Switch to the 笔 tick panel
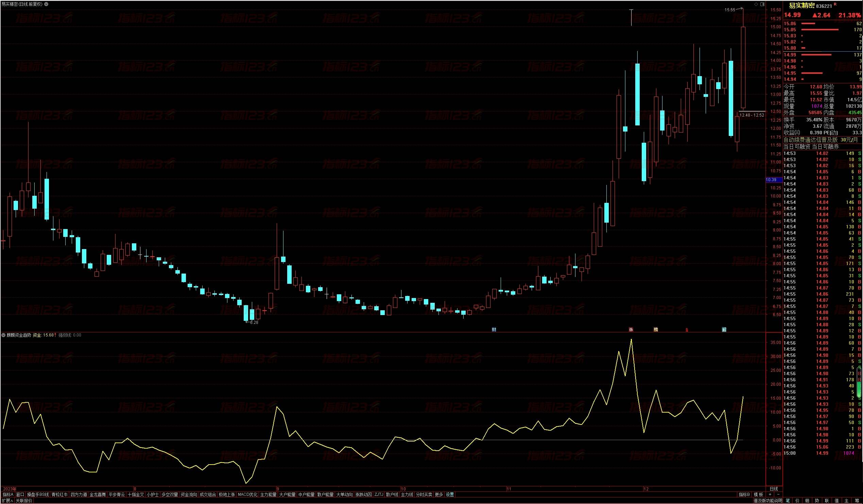 [788, 501]
